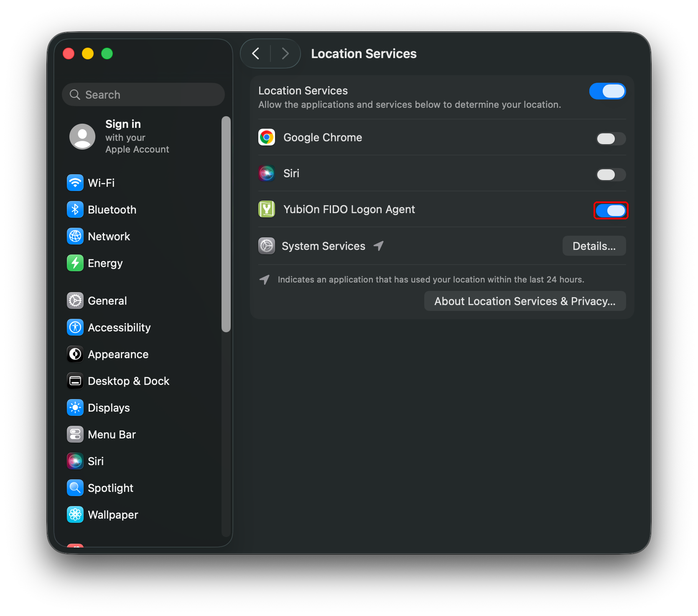698x616 pixels.
Task: Click the System Services gear icon
Action: point(267,246)
